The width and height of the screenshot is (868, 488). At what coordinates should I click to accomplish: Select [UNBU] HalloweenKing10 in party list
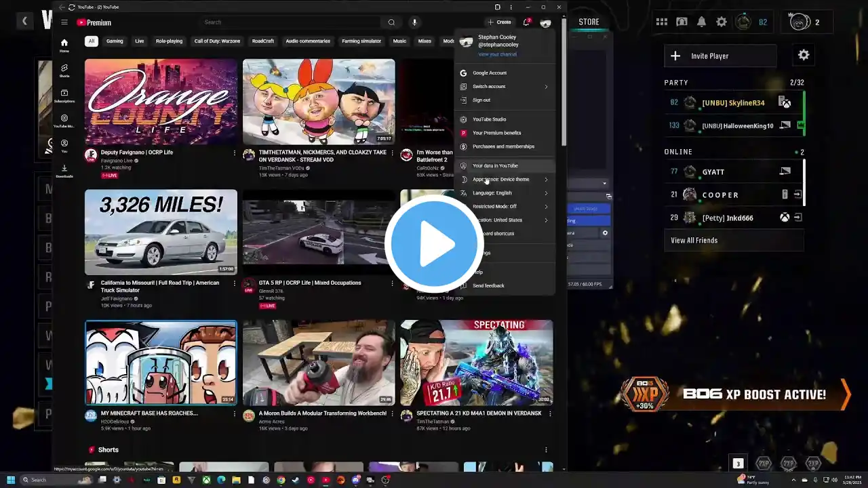(732, 125)
